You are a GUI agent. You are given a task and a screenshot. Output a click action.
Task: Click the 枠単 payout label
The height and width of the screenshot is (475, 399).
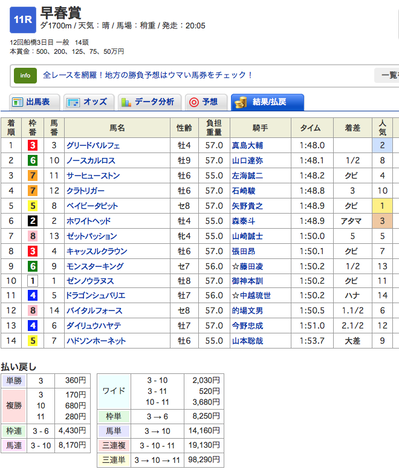[x=114, y=416]
